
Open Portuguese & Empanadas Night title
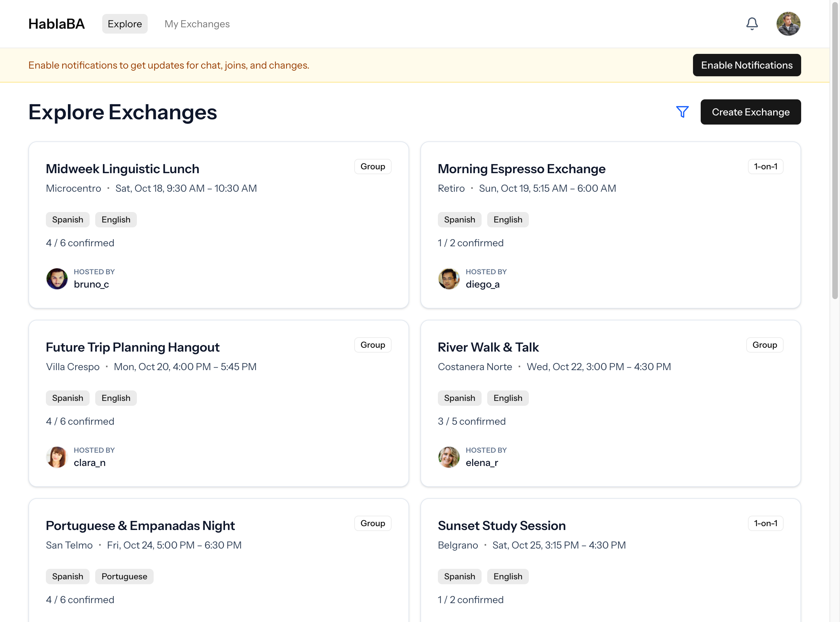tap(140, 525)
